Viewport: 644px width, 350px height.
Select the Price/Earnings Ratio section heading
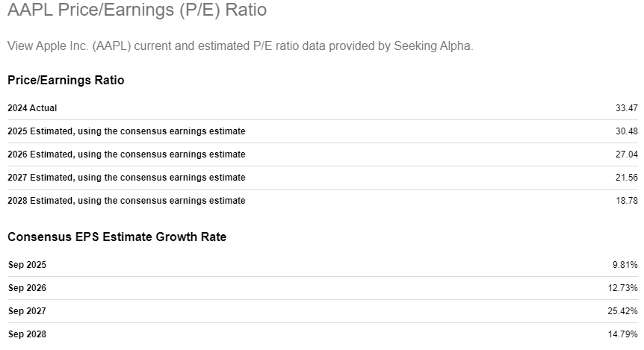[66, 81]
